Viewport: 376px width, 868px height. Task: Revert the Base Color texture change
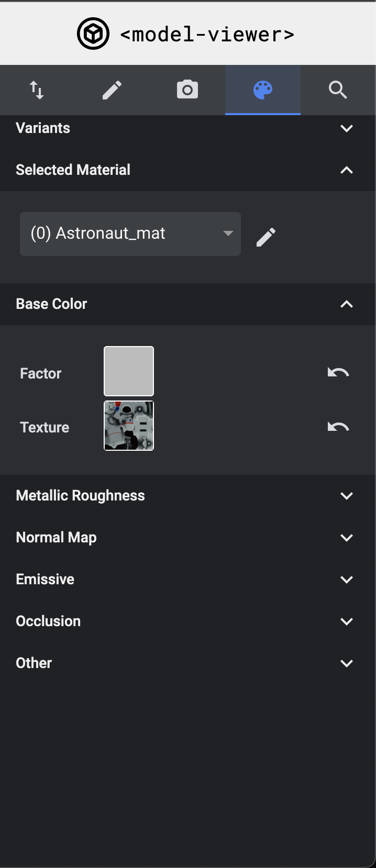coord(338,426)
